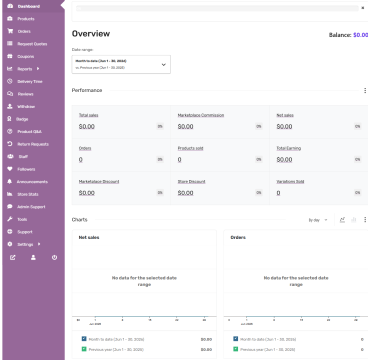Click the visit store external-link icon
The image size is (368, 360).
tap(12, 258)
